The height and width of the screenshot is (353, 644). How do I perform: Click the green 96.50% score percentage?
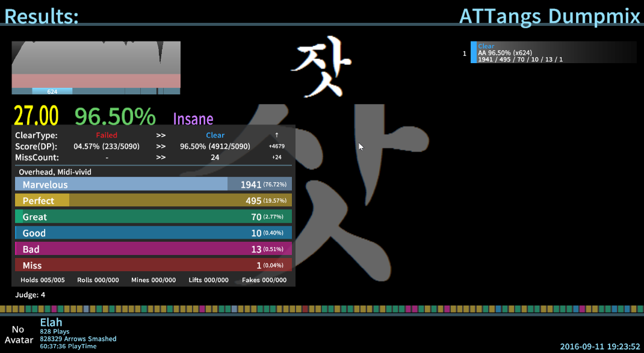[115, 117]
